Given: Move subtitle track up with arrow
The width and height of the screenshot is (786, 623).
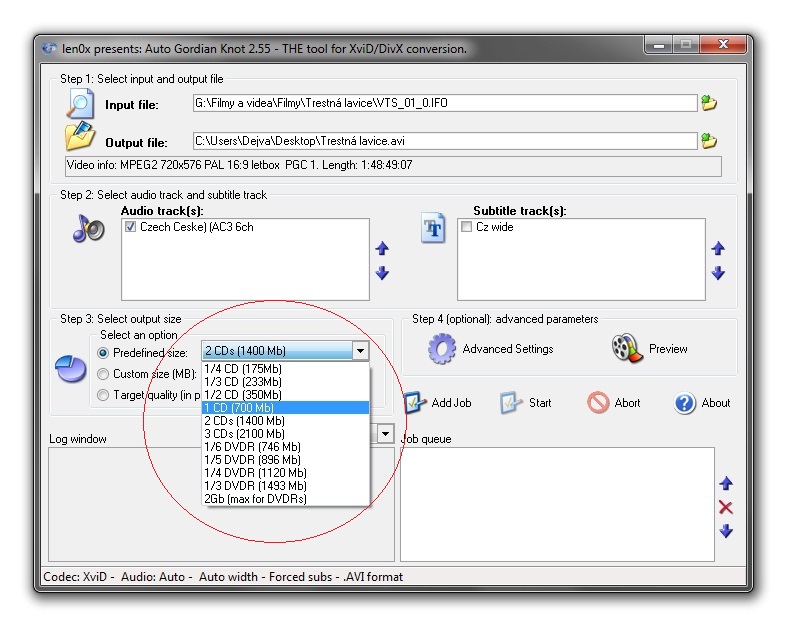Looking at the screenshot, I should click(718, 248).
